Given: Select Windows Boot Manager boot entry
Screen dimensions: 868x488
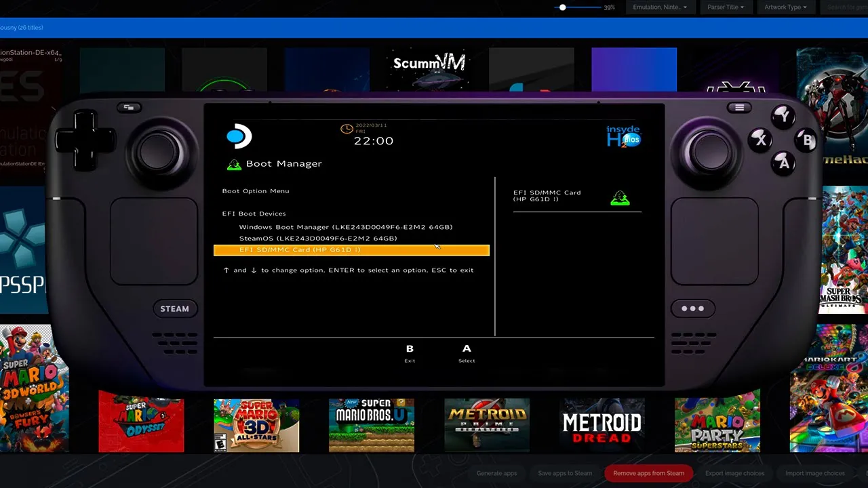Looking at the screenshot, I should [x=346, y=227].
